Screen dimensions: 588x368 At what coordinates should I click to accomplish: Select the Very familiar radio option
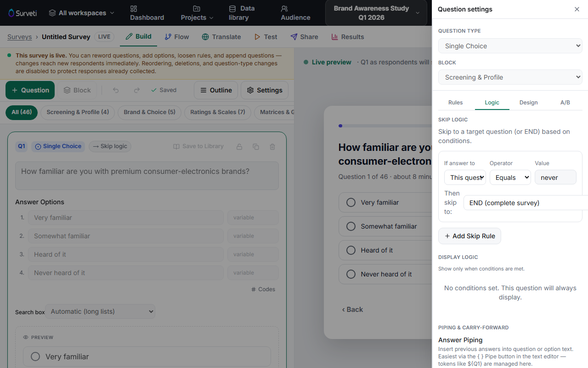tap(351, 202)
